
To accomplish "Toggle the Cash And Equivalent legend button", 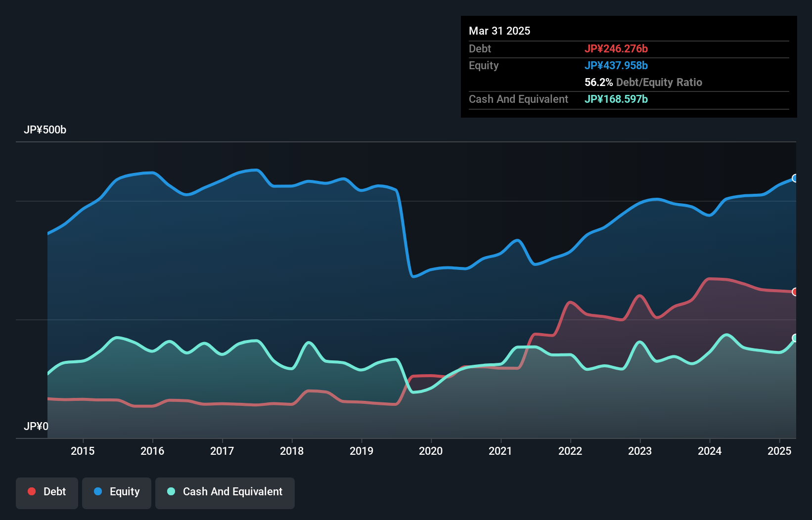I will [x=225, y=493].
